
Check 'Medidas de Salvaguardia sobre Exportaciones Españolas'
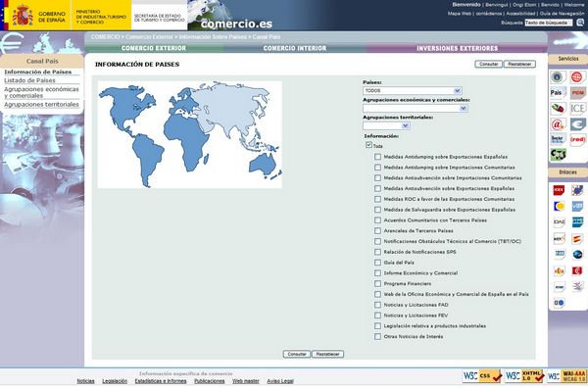[x=377, y=210]
